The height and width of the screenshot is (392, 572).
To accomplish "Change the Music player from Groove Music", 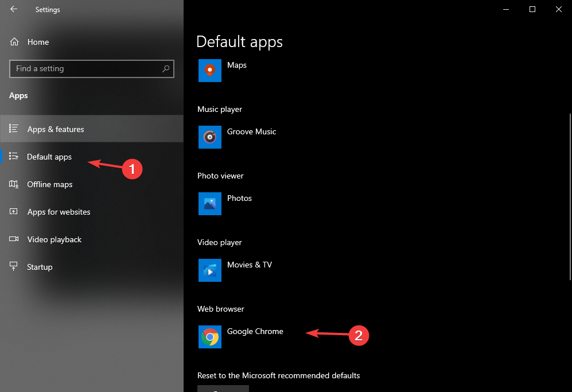I will (x=251, y=132).
